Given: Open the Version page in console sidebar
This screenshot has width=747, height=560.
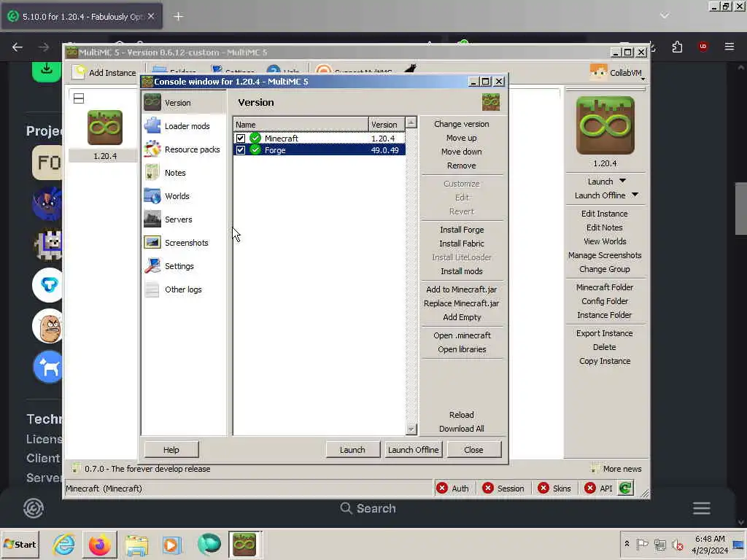Looking at the screenshot, I should pyautogui.click(x=183, y=102).
